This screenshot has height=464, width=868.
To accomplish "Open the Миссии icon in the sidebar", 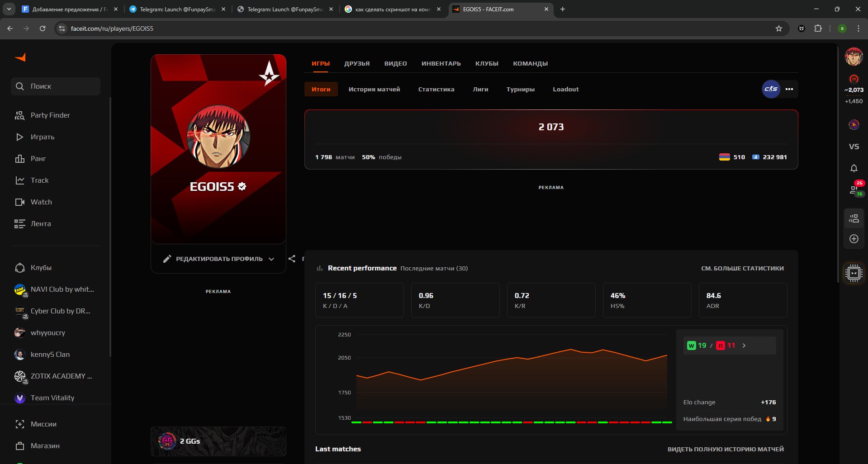I will click(20, 424).
